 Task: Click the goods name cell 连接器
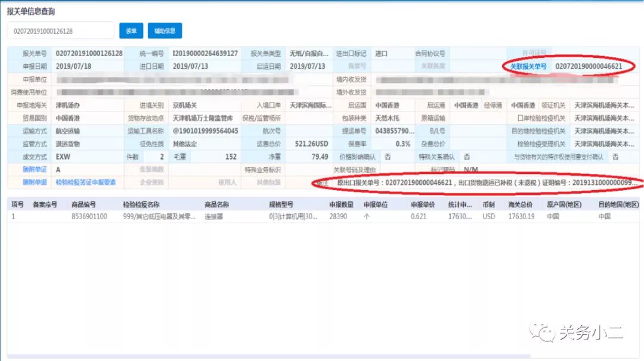(x=213, y=216)
